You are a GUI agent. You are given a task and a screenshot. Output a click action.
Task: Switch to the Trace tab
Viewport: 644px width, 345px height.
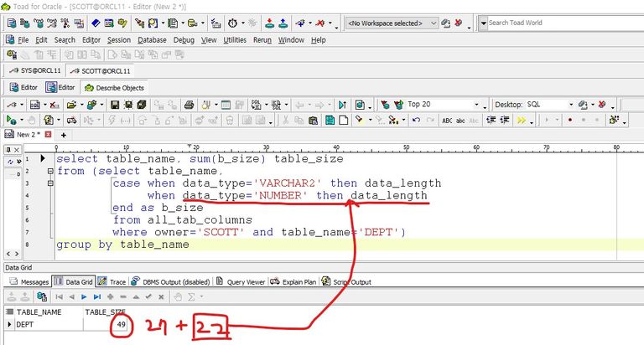pos(112,282)
